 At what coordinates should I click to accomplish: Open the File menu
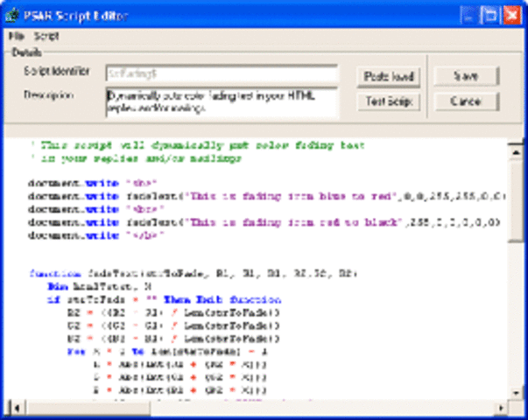click(17, 36)
